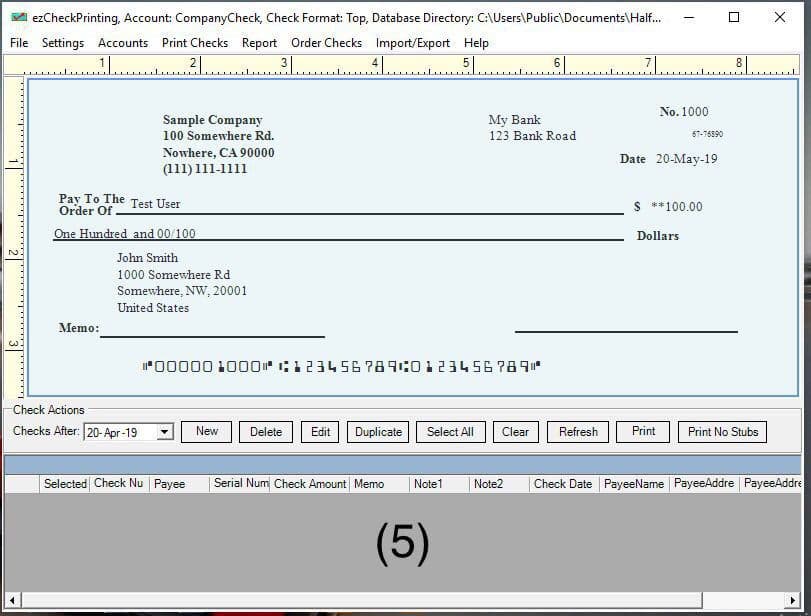The width and height of the screenshot is (811, 616).
Task: Duplicate the current check
Action: pos(378,432)
